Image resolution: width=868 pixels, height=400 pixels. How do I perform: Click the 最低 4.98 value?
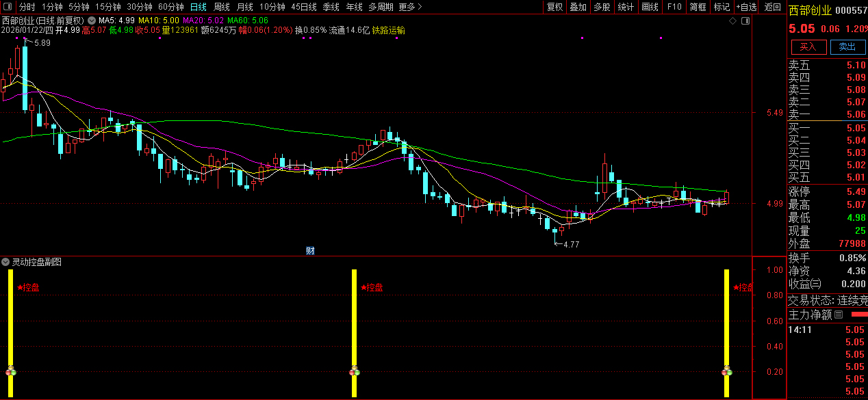tap(856, 218)
